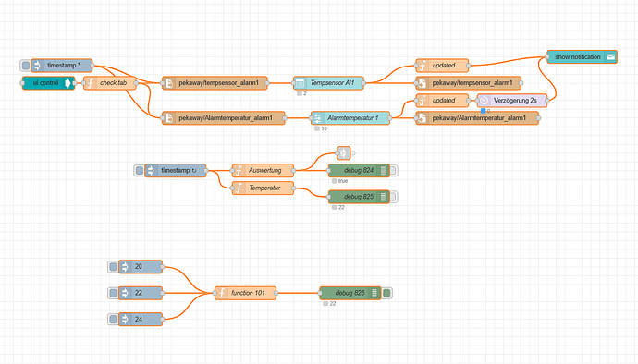Click the envelope icon on the show notification node
This screenshot has width=638, height=364.
point(611,57)
